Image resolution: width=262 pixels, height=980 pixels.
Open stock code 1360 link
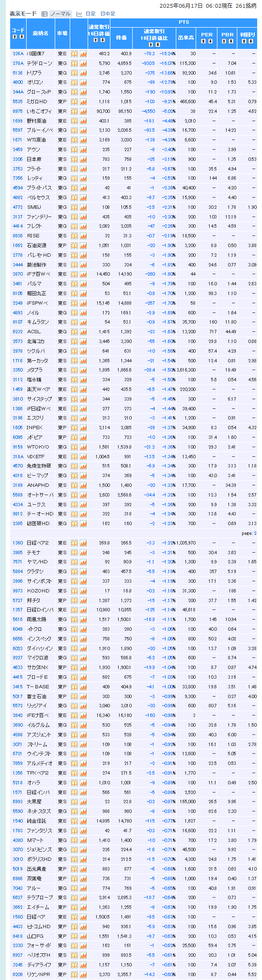click(x=18, y=543)
